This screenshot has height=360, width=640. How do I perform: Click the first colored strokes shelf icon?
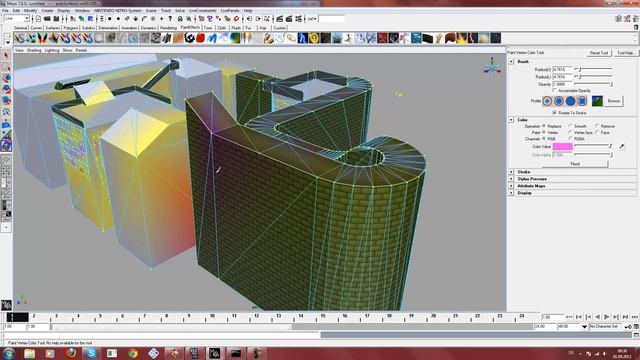[x=19, y=38]
